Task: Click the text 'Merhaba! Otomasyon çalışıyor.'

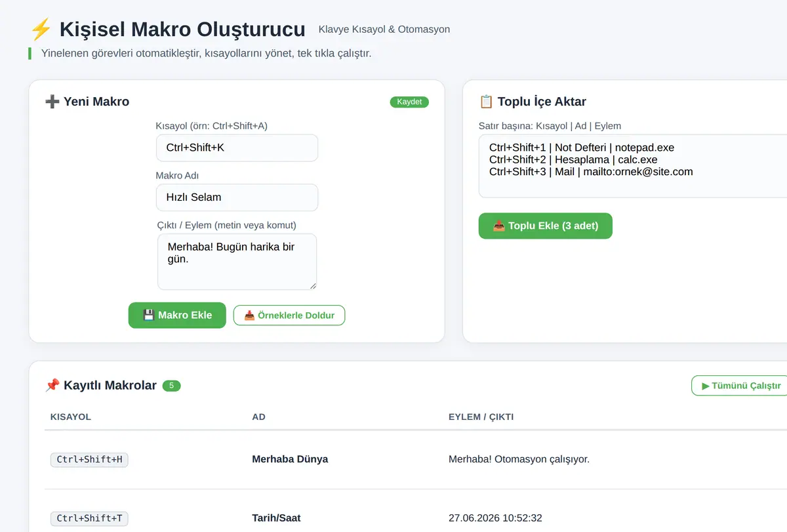Action: point(519,459)
